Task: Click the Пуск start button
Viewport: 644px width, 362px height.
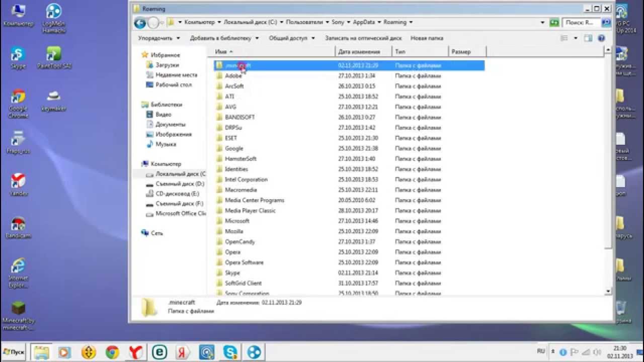Action: (x=14, y=352)
